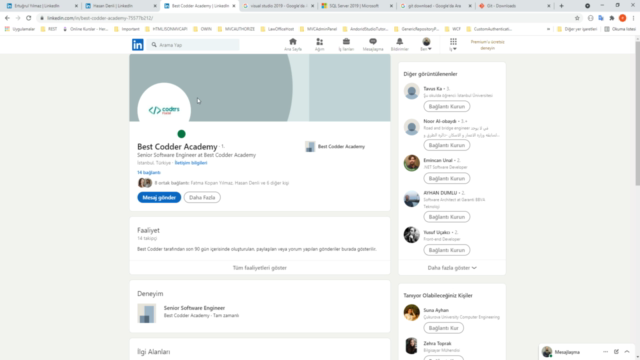
Task: Click Codders profile picture
Action: click(x=164, y=109)
